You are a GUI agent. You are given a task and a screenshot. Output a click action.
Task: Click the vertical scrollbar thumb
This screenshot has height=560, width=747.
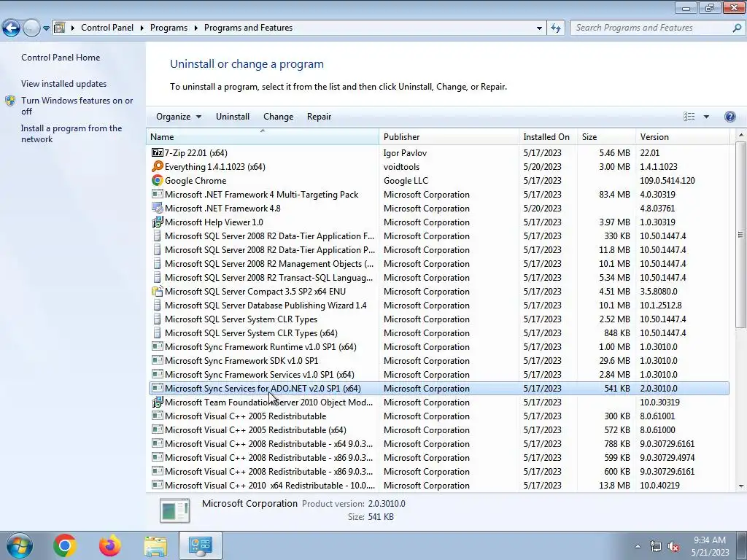click(x=740, y=235)
